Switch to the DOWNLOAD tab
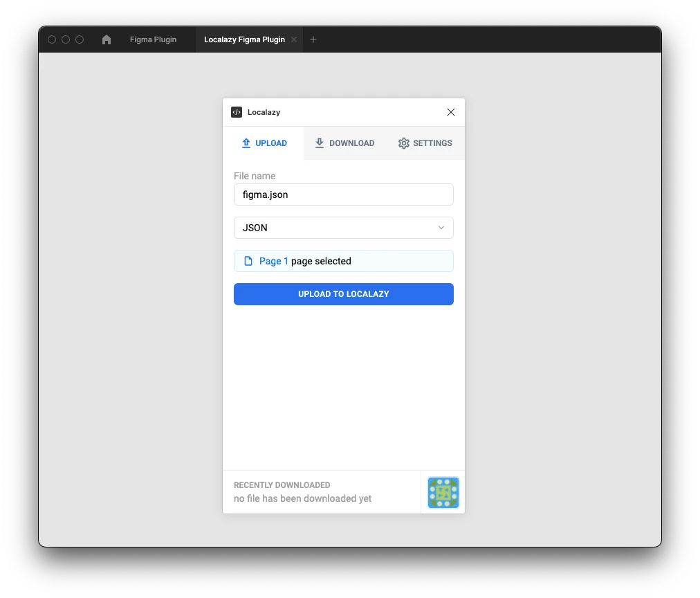Viewport: 700px width, 598px height. [344, 143]
